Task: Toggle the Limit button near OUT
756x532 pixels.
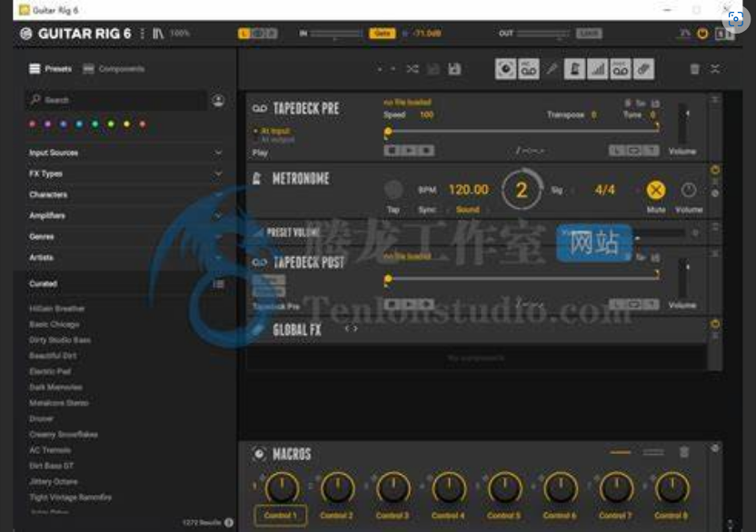Action: tap(589, 34)
